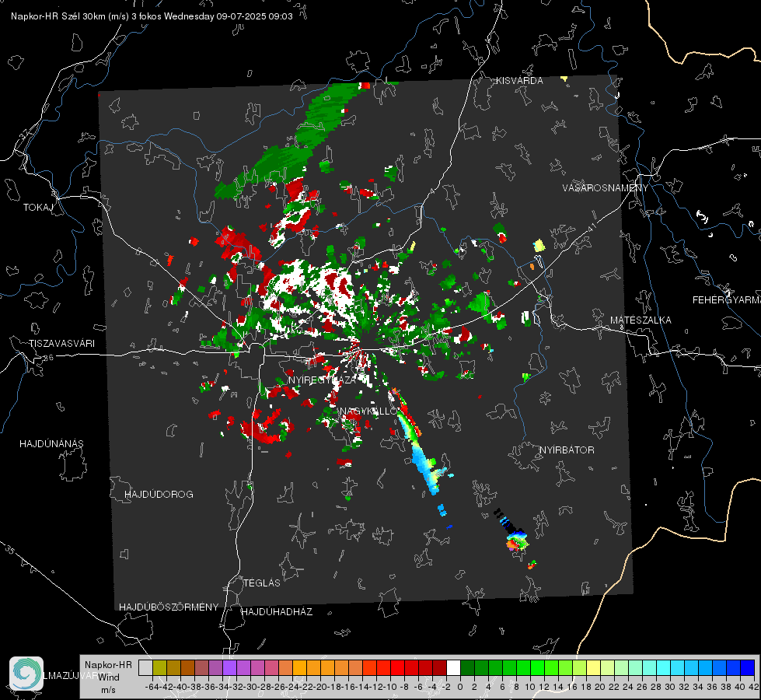
Task: Select the orange swatch between -22 and -20
Action: (313, 667)
